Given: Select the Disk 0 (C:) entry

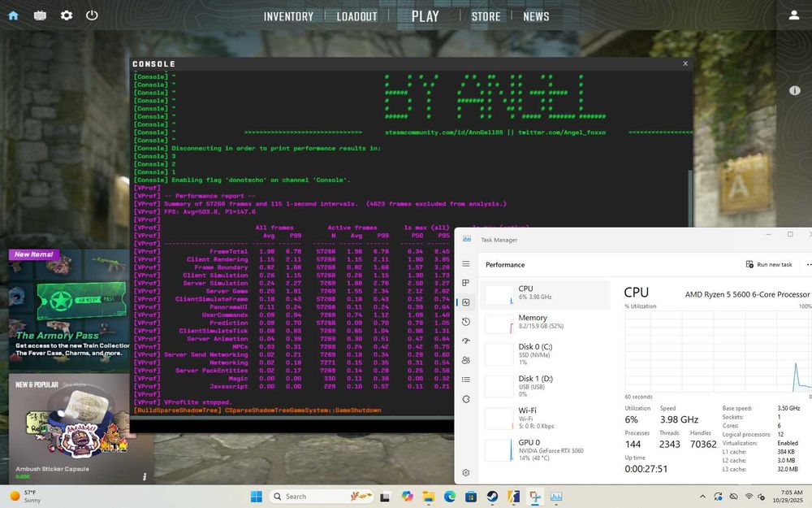Looking at the screenshot, I should (546, 354).
